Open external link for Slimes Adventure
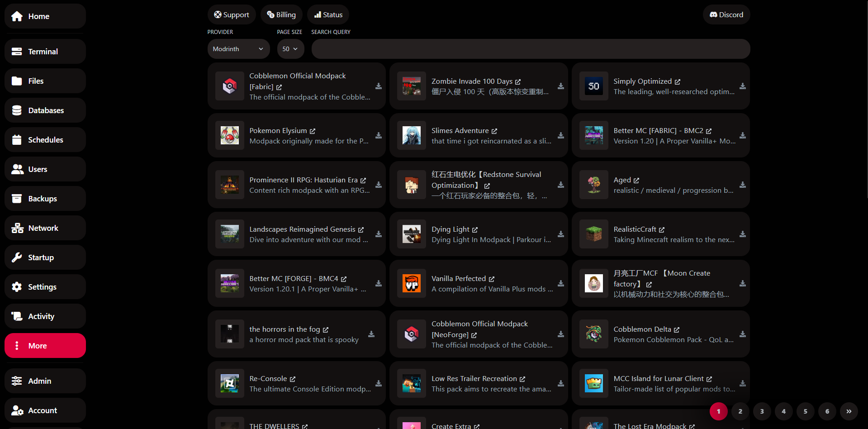Viewport: 868px width, 429px height. click(x=494, y=131)
